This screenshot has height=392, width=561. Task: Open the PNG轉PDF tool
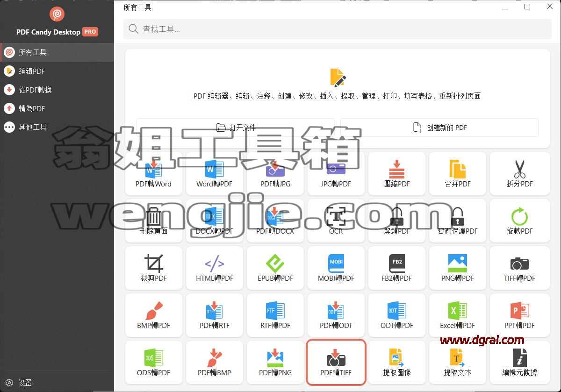(458, 268)
